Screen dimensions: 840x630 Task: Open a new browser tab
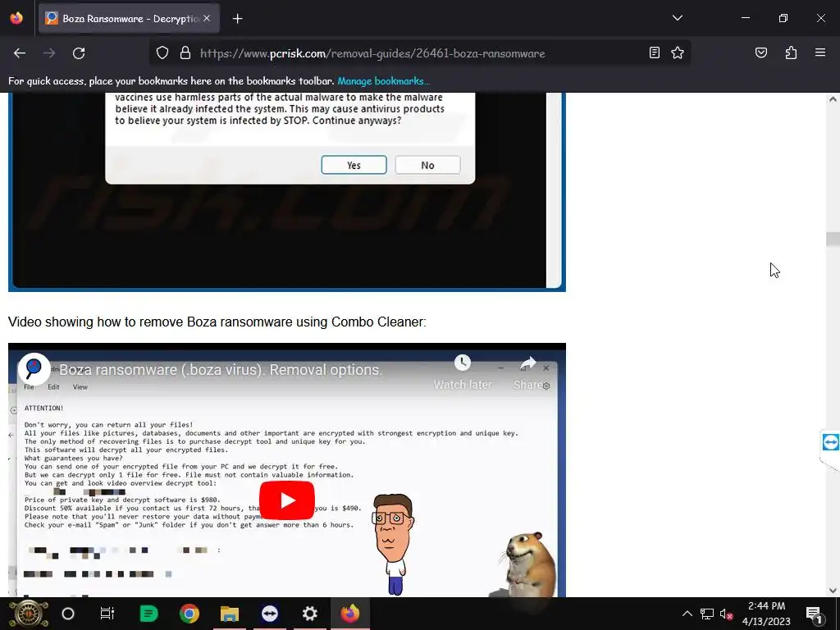pos(237,19)
